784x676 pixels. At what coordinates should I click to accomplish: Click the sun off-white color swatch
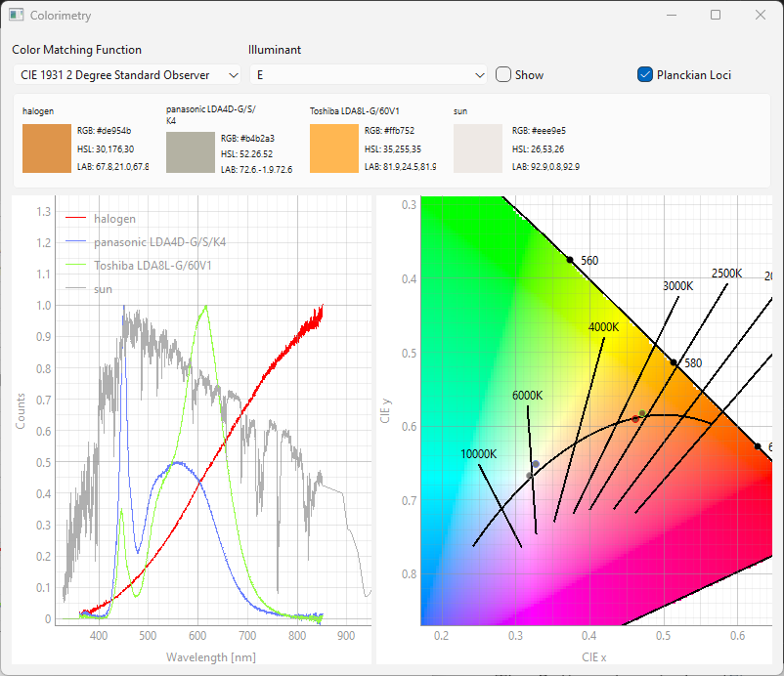477,148
